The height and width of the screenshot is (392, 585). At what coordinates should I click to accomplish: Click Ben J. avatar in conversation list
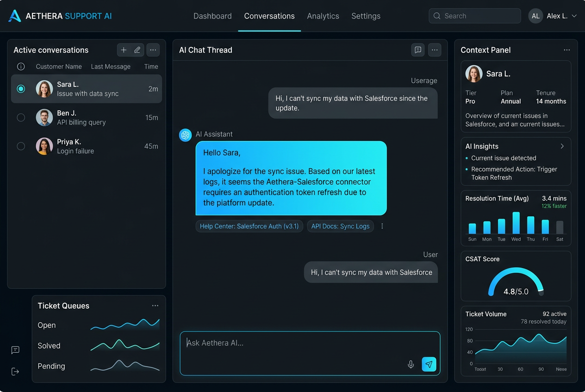[44, 117]
